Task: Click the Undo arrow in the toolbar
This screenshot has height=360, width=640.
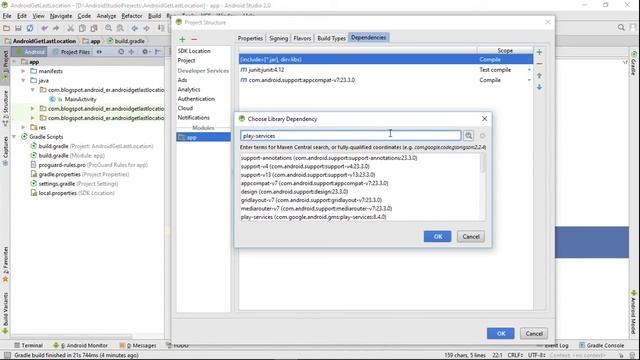Action: pos(44,28)
